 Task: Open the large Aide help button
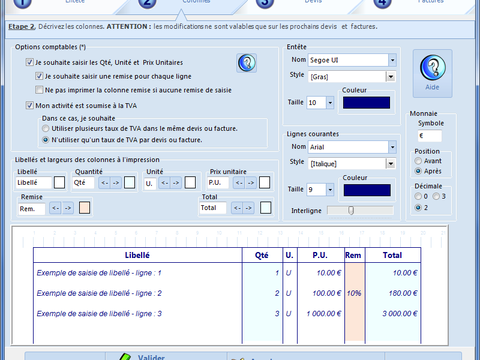click(x=432, y=73)
